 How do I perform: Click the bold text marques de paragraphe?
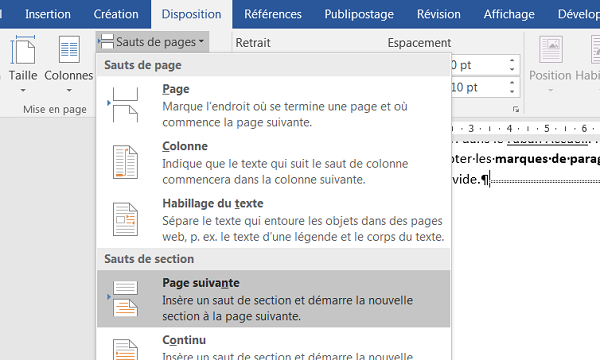click(548, 159)
